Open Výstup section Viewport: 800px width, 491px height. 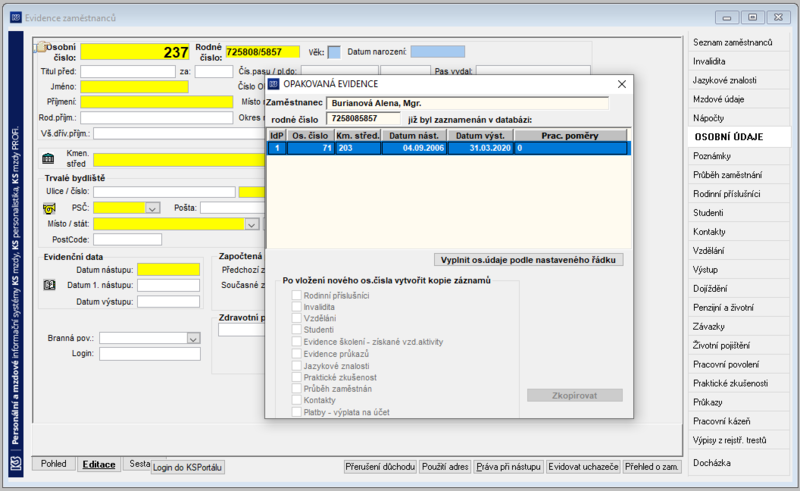[x=738, y=269]
